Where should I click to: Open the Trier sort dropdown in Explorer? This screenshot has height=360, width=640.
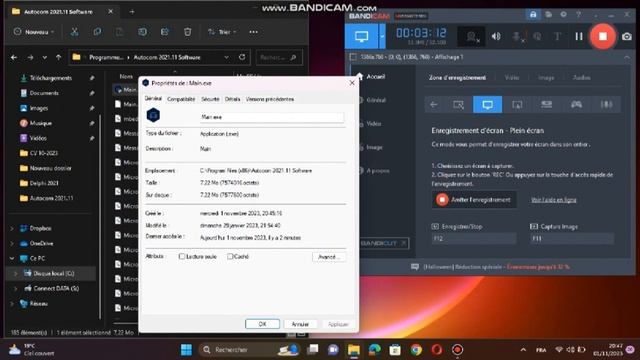(222, 32)
